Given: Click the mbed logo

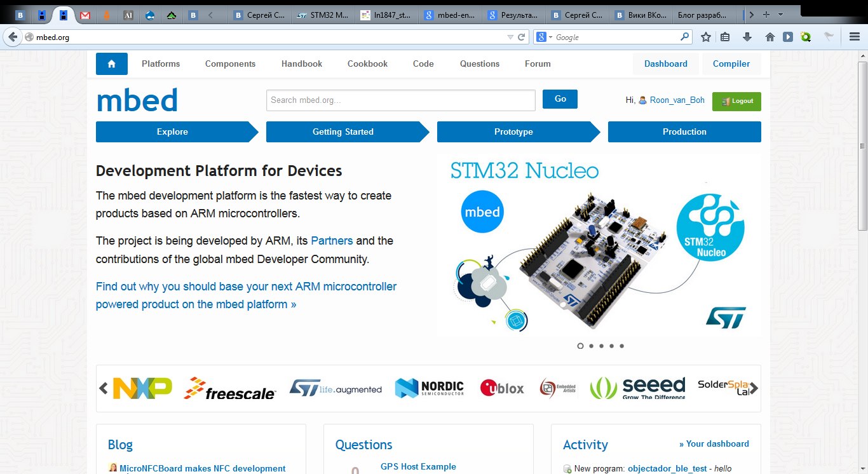Looking at the screenshot, I should pos(137,100).
